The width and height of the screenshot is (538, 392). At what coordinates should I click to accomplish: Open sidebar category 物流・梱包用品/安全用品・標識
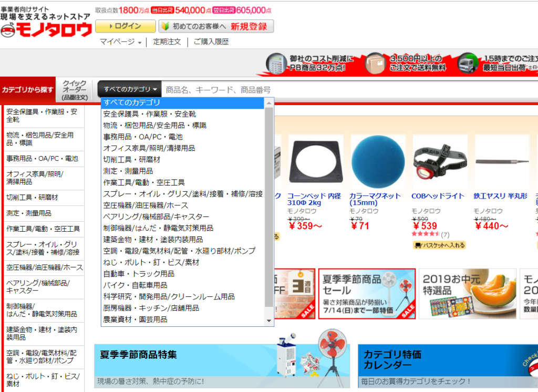(44, 139)
